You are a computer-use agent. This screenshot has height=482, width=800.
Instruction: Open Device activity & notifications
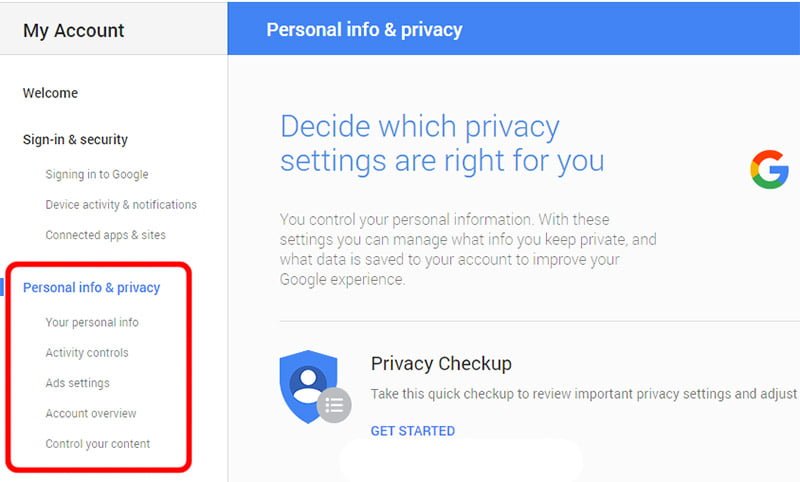pos(121,205)
